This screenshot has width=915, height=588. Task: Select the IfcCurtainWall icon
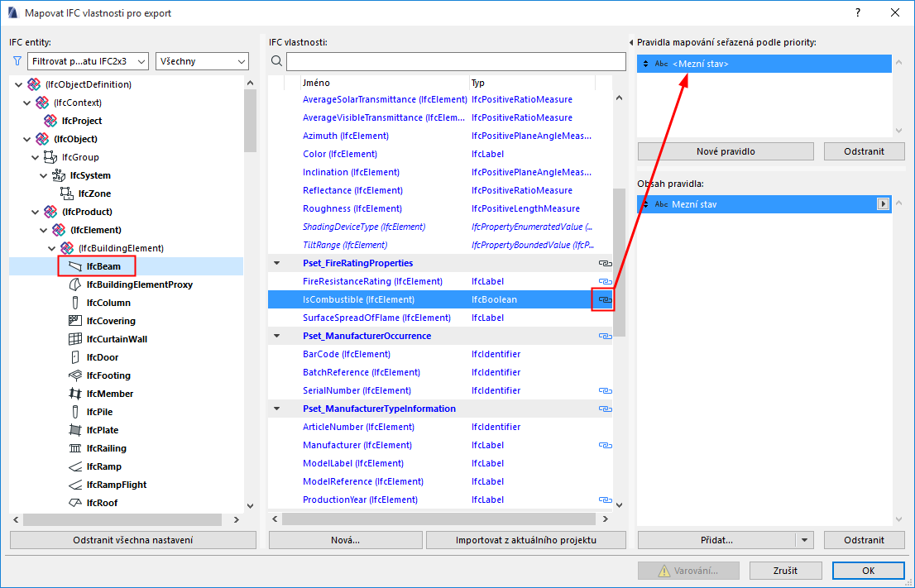point(74,339)
